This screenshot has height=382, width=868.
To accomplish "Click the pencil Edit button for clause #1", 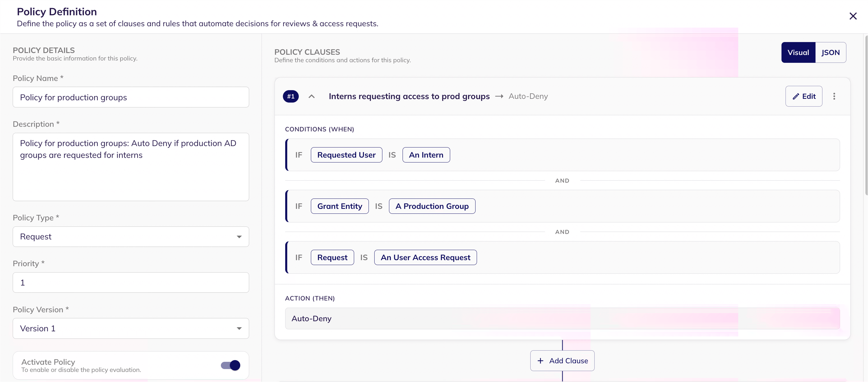I will 803,96.
